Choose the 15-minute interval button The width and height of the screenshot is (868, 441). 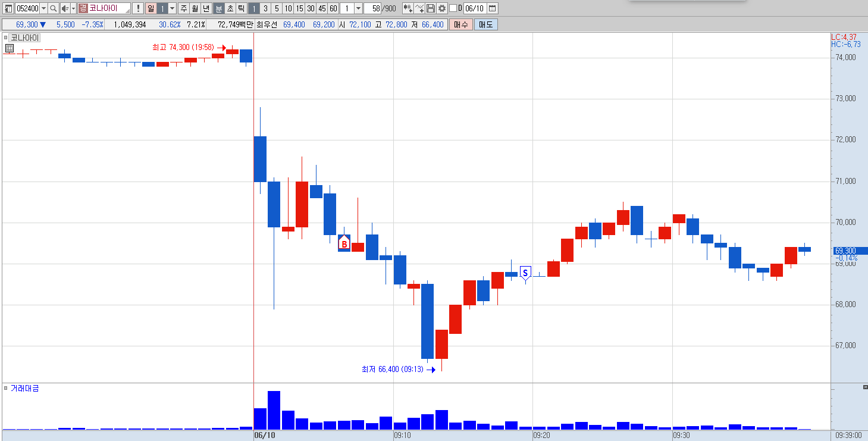[299, 8]
